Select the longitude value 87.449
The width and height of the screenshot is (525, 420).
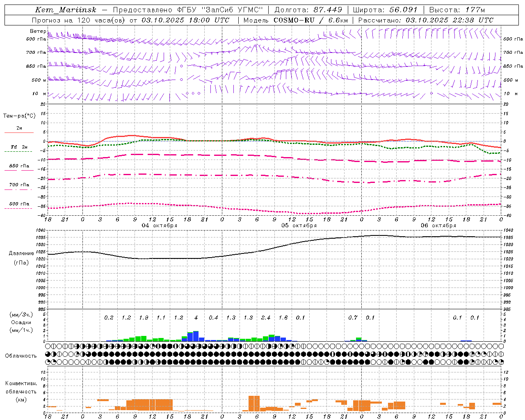coord(328,10)
